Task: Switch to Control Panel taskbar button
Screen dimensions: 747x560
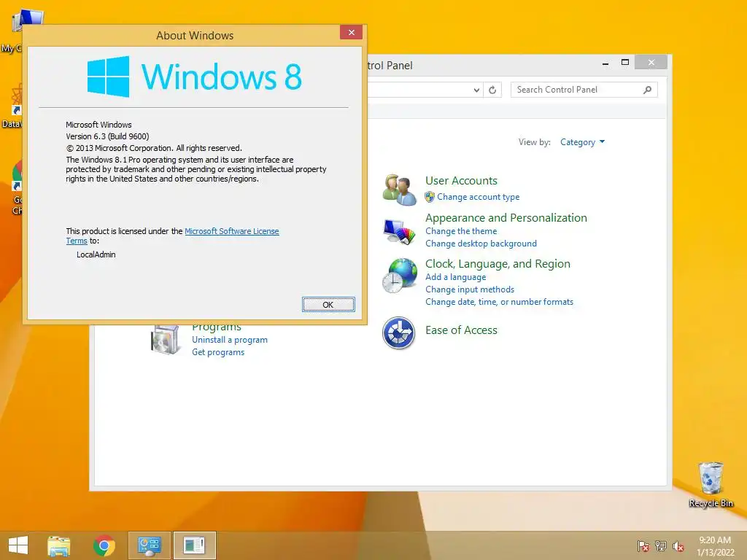Action: 149,545
